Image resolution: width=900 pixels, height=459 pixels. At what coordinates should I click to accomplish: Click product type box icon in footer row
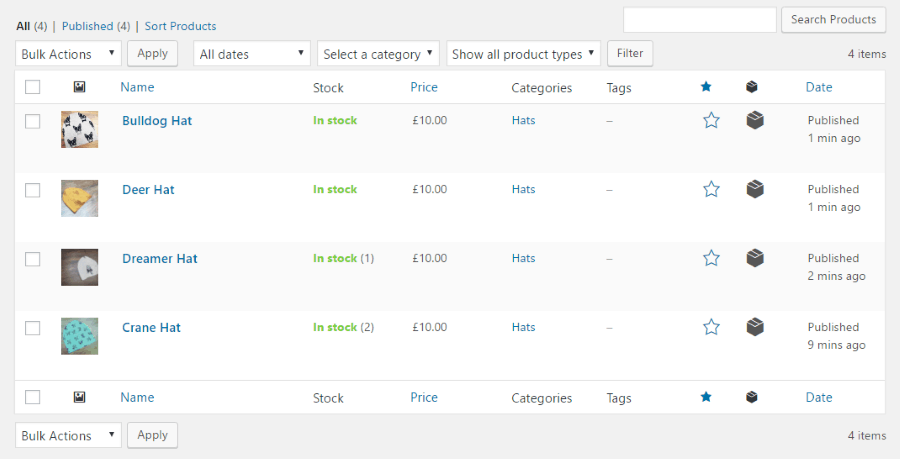coord(752,397)
